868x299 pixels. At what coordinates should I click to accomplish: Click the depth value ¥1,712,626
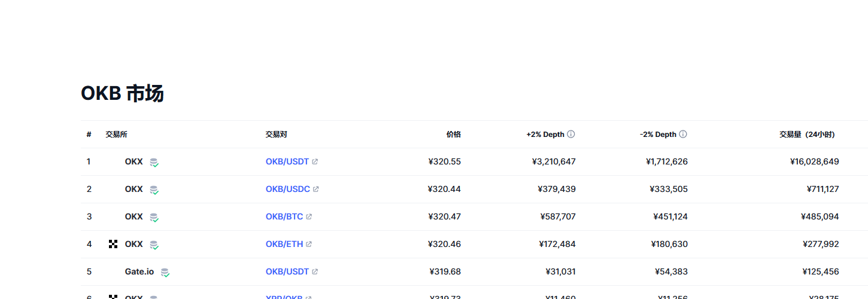pos(667,161)
